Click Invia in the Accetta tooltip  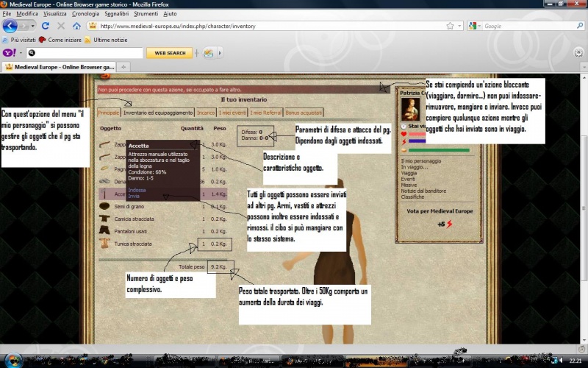pos(134,197)
